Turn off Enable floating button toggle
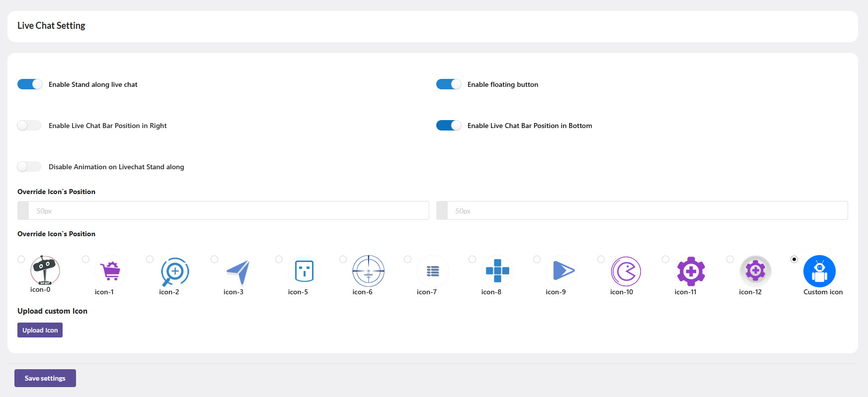 [449, 84]
